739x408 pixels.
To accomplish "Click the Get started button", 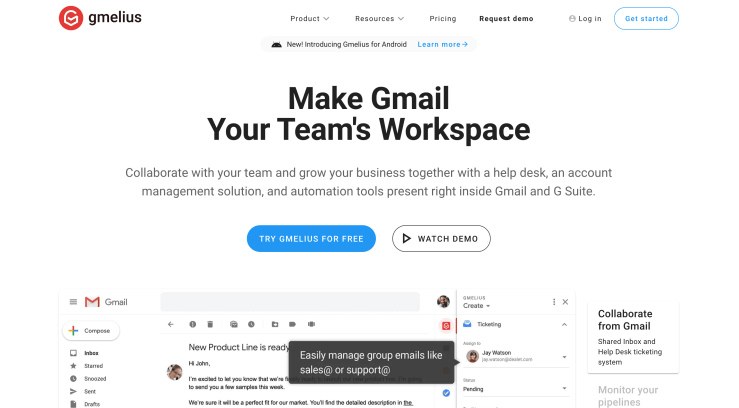I will click(x=646, y=18).
